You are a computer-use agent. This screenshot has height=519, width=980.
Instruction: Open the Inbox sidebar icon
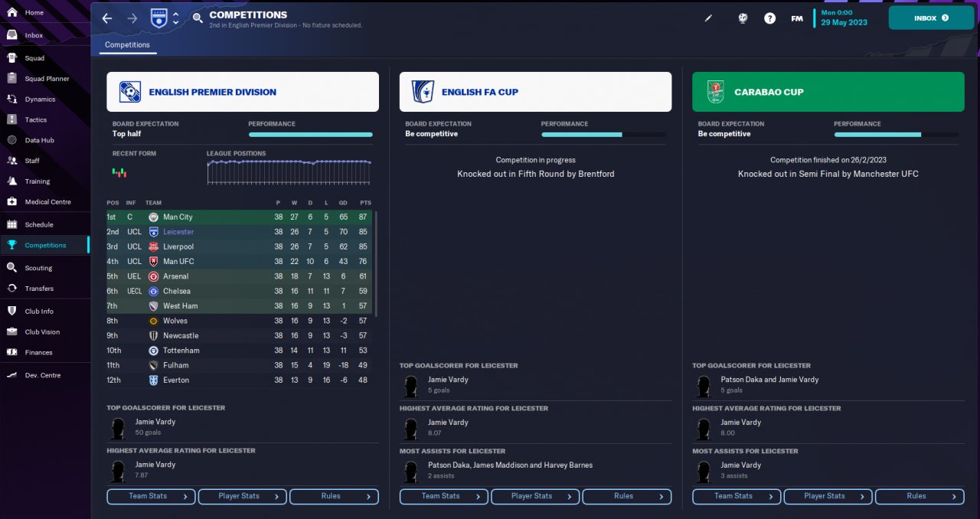click(11, 35)
